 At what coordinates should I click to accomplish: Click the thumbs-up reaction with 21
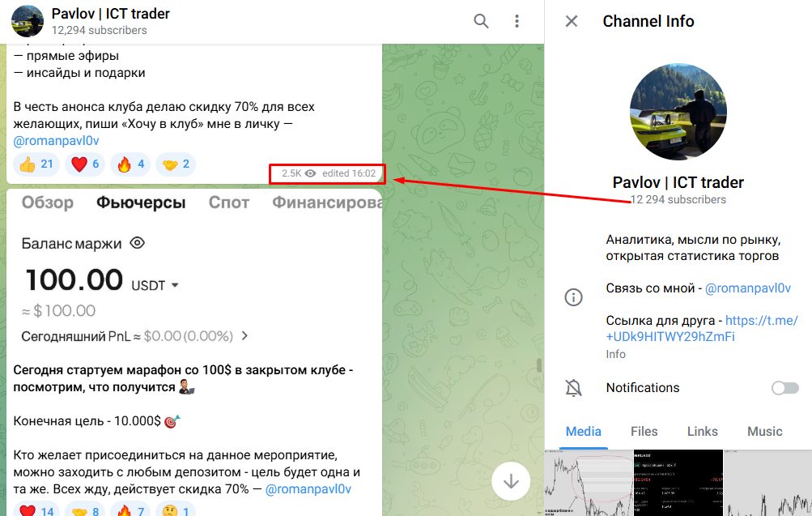point(36,164)
